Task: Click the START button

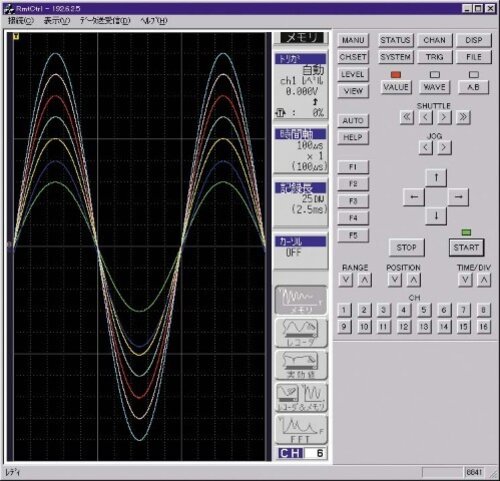Action: (466, 248)
